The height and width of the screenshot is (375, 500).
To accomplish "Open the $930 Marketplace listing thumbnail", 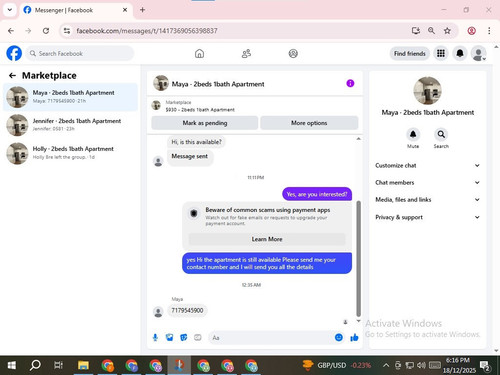I will click(156, 105).
